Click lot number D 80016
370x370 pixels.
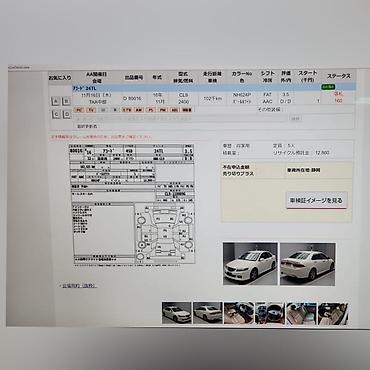[x=132, y=98]
